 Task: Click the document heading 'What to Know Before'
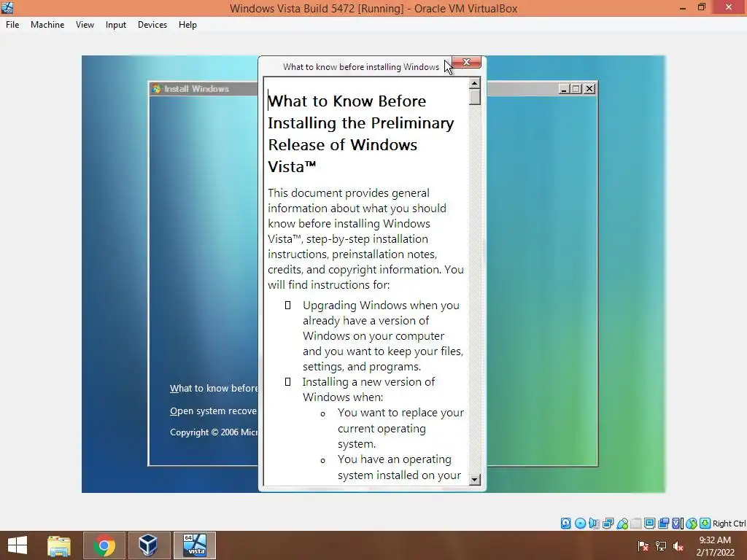pyautogui.click(x=347, y=101)
